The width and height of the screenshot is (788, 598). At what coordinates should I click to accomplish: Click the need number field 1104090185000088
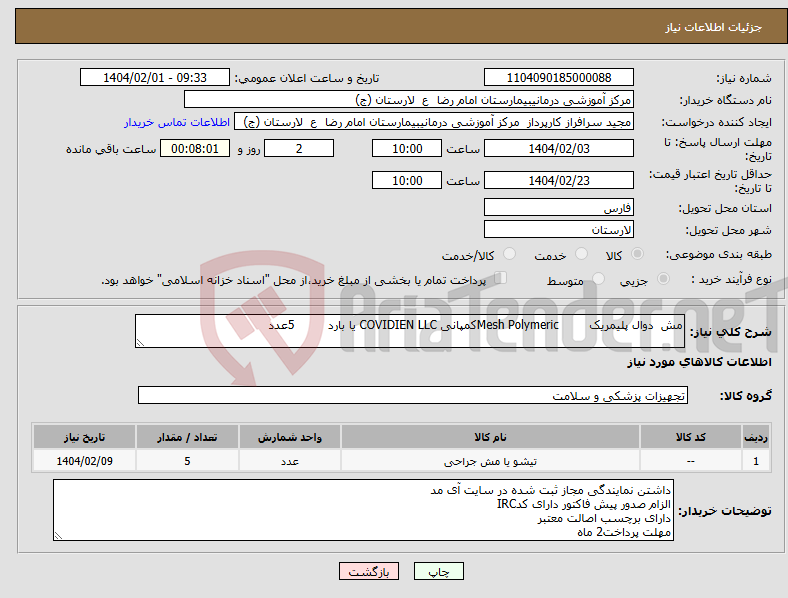coord(559,77)
